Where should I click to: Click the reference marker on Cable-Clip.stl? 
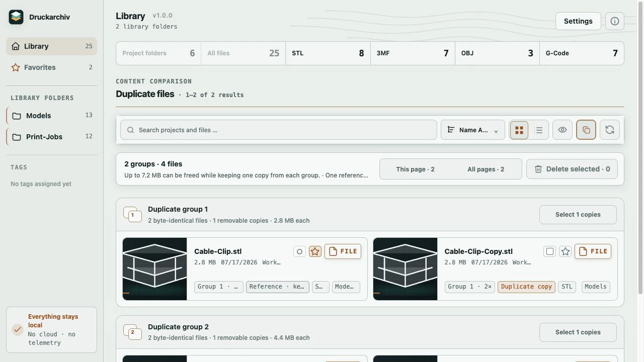300,251
